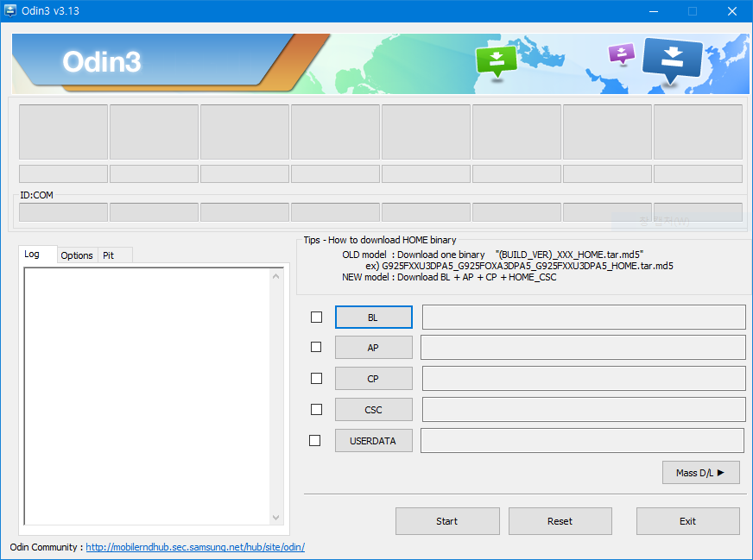
Task: Open the Mass D/L menu button
Action: [700, 473]
